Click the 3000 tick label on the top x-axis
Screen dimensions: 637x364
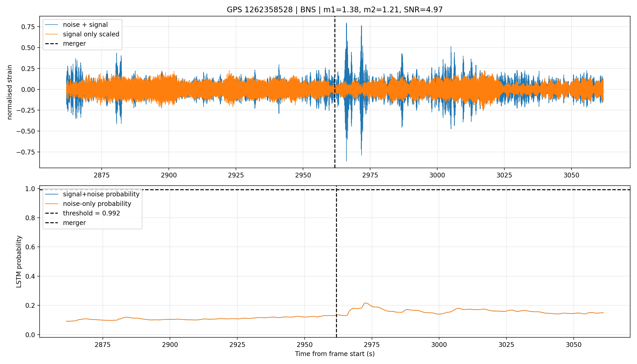coord(437,175)
